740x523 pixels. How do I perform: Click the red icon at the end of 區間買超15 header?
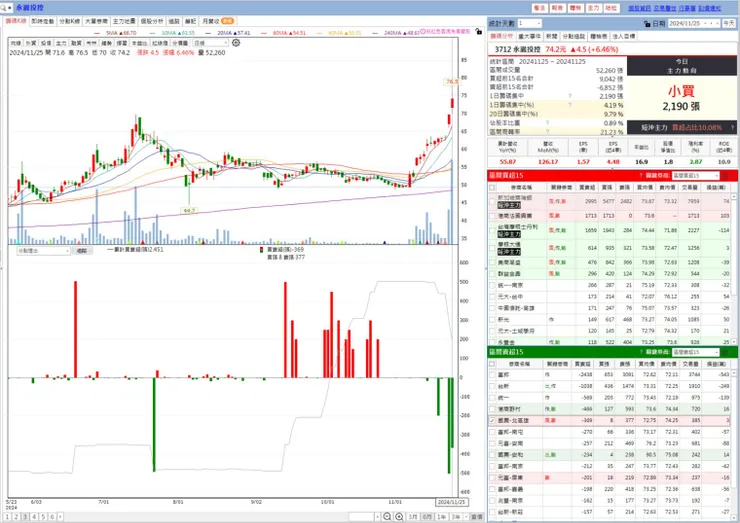(725, 176)
